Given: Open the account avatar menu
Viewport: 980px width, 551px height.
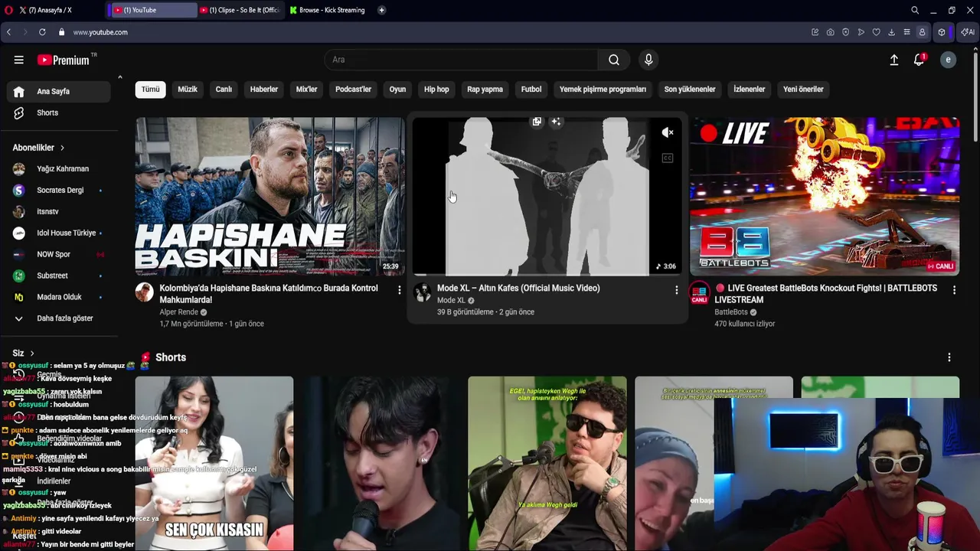Looking at the screenshot, I should 948,60.
